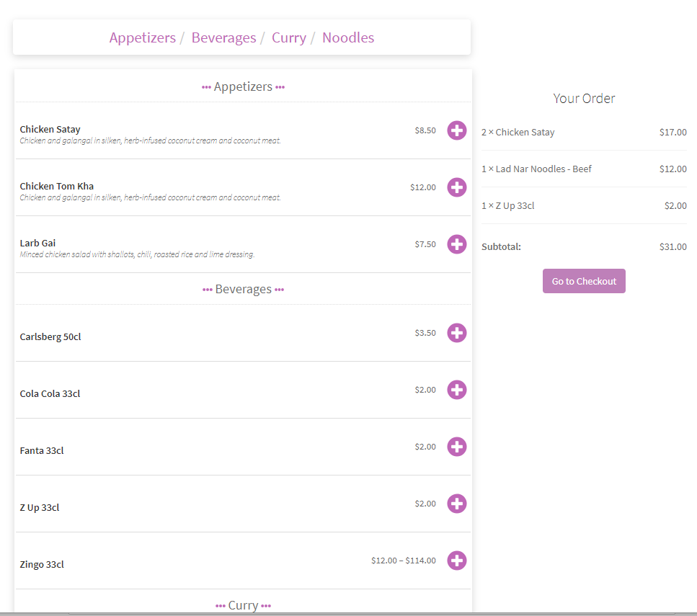This screenshot has height=616, width=697.
Task: Select the Chicken Tom Kha menu item name
Action: click(x=56, y=186)
